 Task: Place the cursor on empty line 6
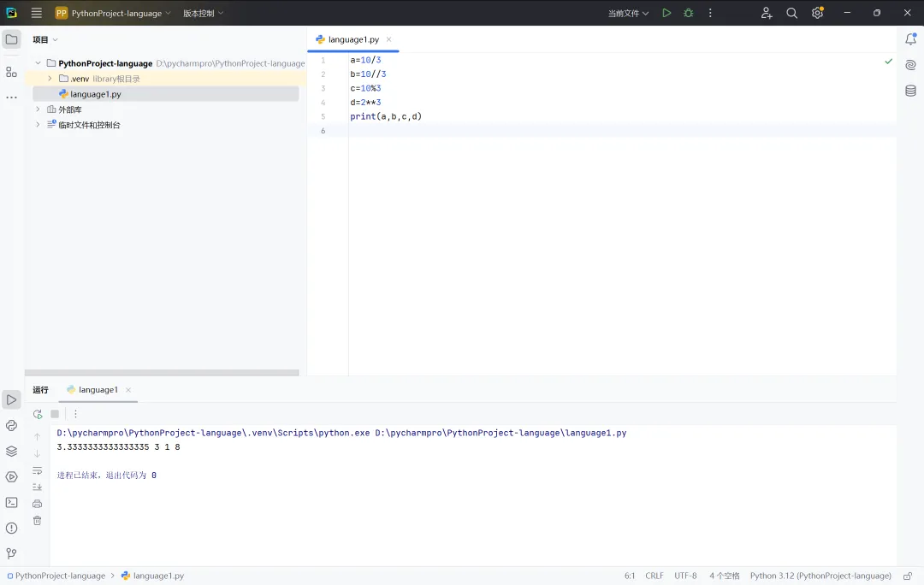click(622, 131)
